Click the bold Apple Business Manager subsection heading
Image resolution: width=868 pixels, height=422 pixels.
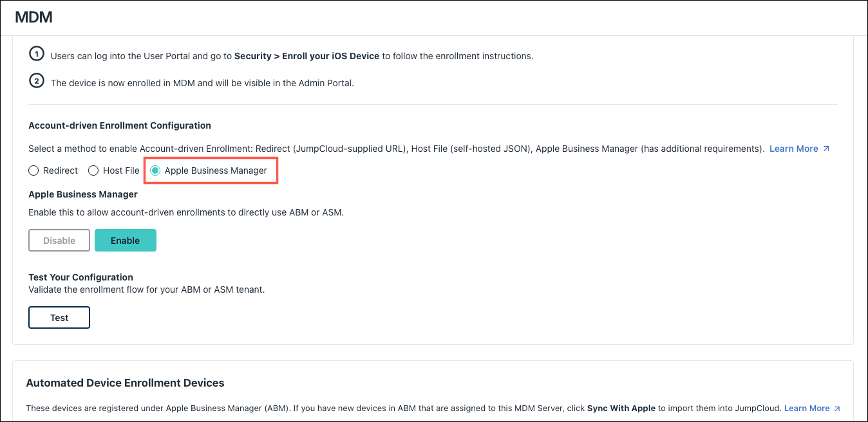pyautogui.click(x=83, y=194)
